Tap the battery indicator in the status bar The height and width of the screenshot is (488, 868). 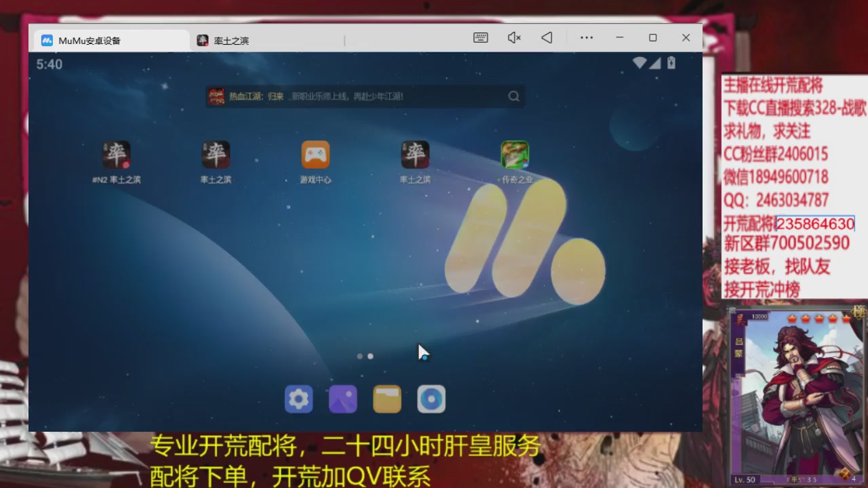coord(671,62)
